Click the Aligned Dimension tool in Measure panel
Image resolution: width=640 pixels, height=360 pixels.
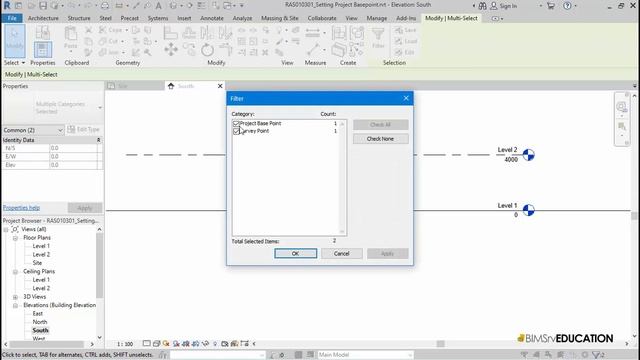tap(313, 32)
